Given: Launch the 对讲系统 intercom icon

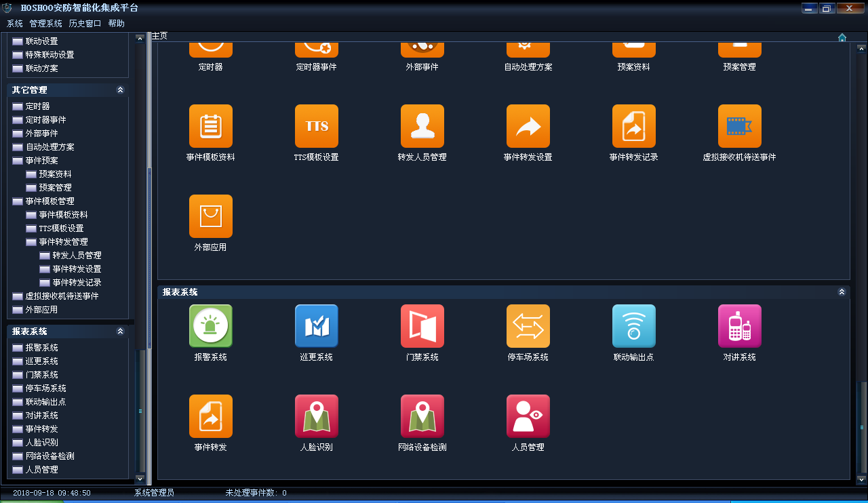Looking at the screenshot, I should tap(739, 326).
